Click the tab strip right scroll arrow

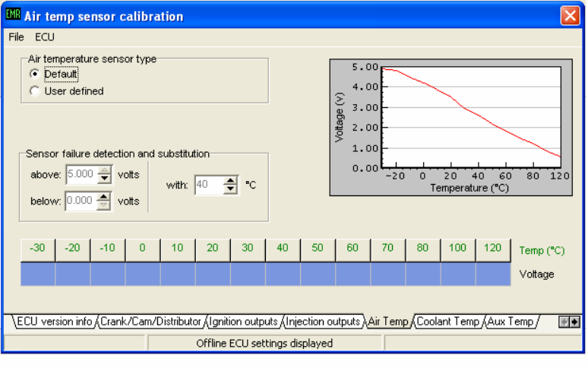(x=574, y=322)
